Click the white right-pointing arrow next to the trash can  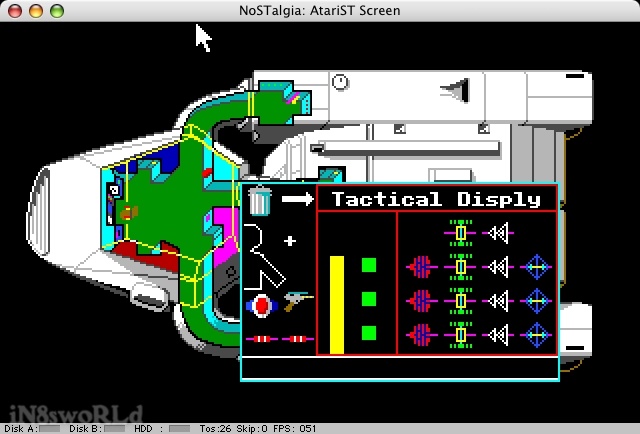[298, 199]
